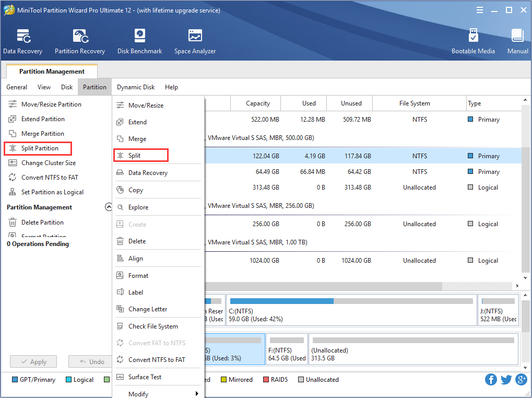The width and height of the screenshot is (532, 398).
Task: Open the Facebook icon at the bottom
Action: (490, 380)
